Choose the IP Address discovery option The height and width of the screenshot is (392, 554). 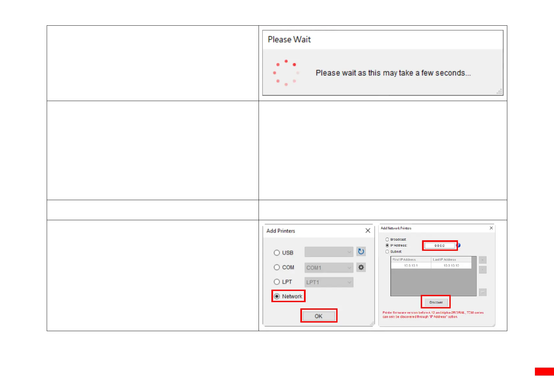pos(387,246)
